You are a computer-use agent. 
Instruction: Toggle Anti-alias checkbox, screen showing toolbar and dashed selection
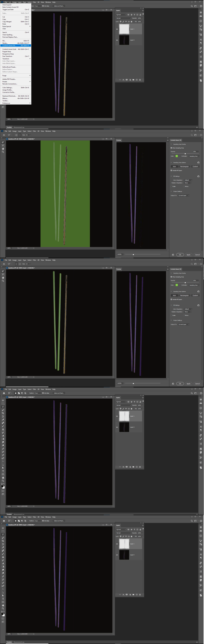[43, 393]
